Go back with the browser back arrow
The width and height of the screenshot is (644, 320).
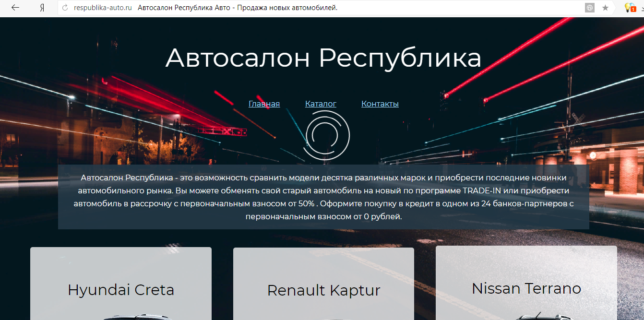tap(15, 8)
